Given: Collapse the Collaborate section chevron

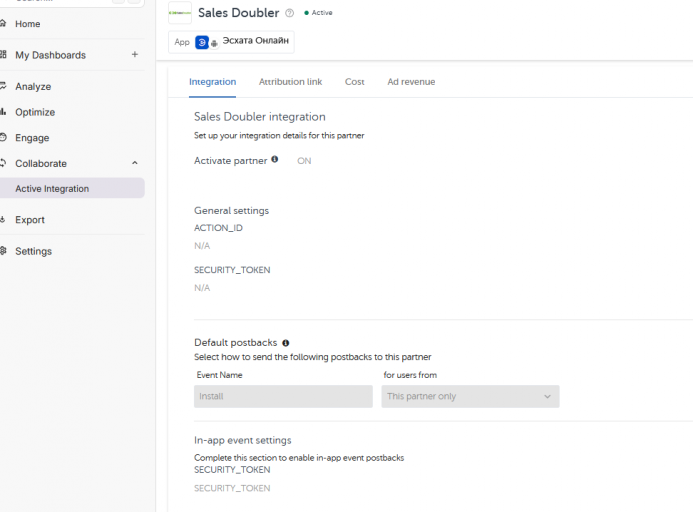Looking at the screenshot, I should [135, 163].
